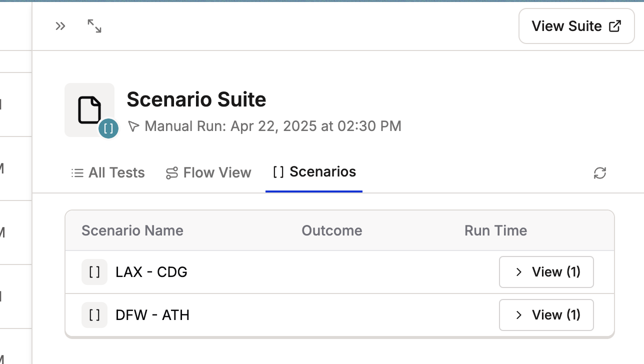Switch to the All Tests tab
This screenshot has width=644, height=364.
tap(108, 173)
